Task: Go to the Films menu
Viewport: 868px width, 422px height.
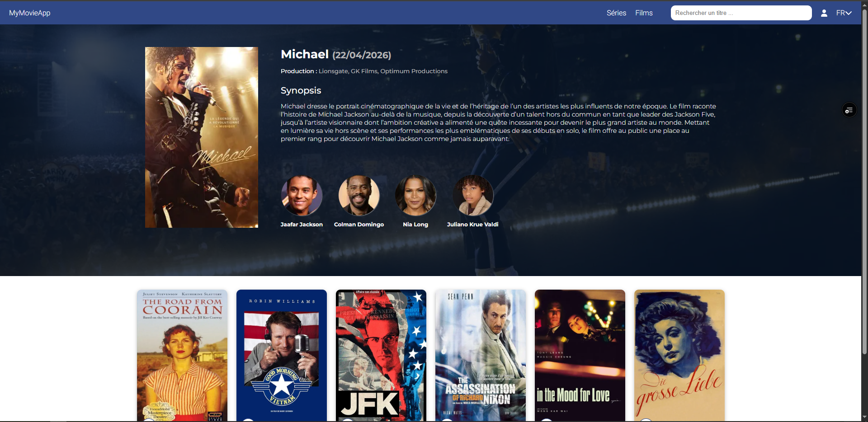Action: tap(644, 13)
